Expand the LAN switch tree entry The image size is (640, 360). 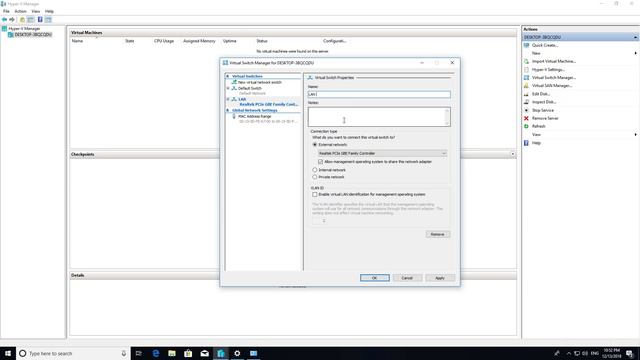tap(228, 99)
